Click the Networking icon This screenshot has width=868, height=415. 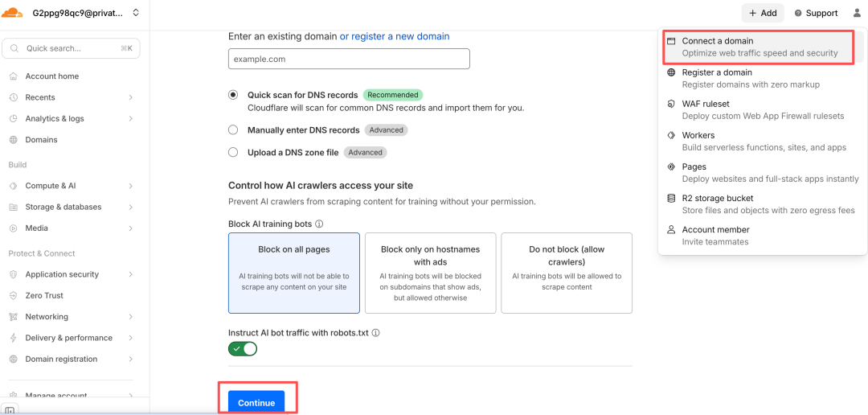click(x=14, y=316)
